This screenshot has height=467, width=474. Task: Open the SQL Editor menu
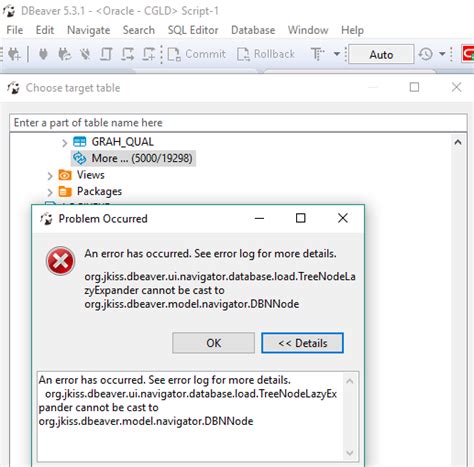(193, 30)
